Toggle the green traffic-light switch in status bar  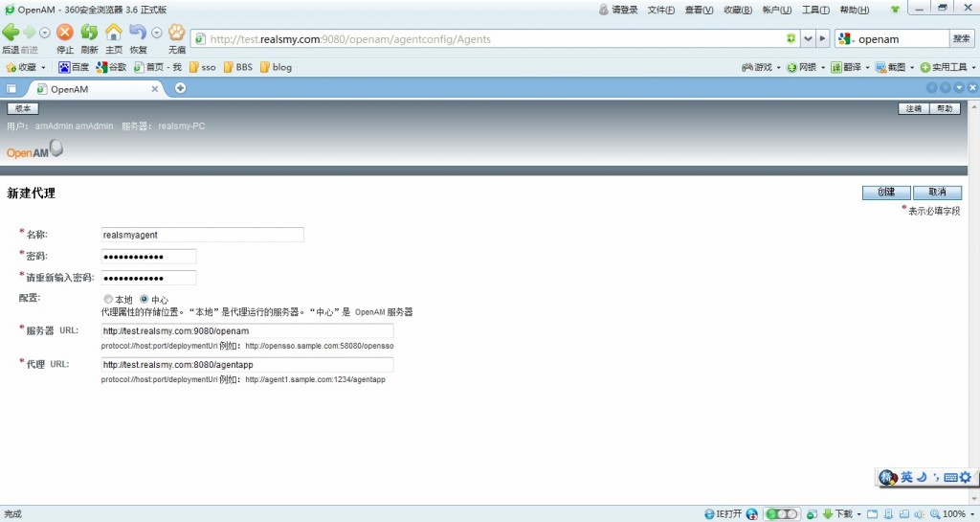tap(781, 514)
